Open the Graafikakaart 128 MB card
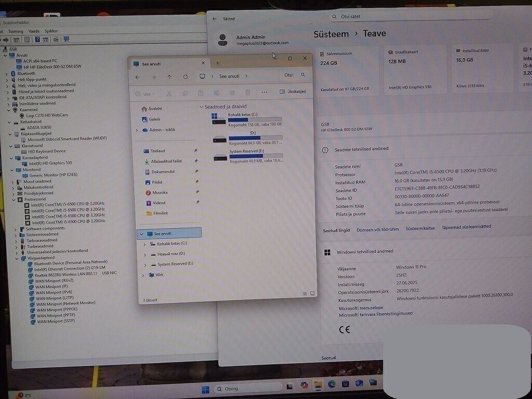This screenshot has height=399, width=532. pos(415,69)
